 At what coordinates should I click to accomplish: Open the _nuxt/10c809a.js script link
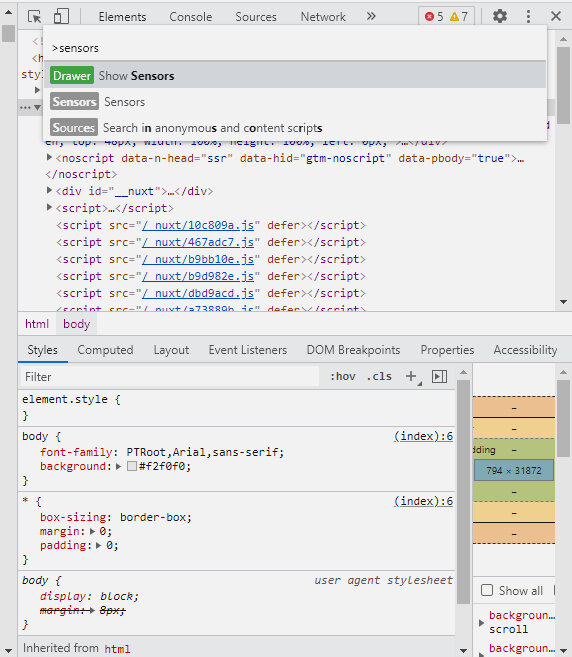click(198, 225)
